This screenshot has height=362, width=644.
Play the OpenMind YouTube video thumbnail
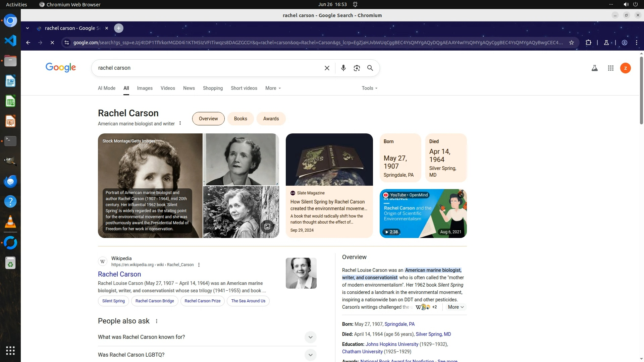pos(423,214)
